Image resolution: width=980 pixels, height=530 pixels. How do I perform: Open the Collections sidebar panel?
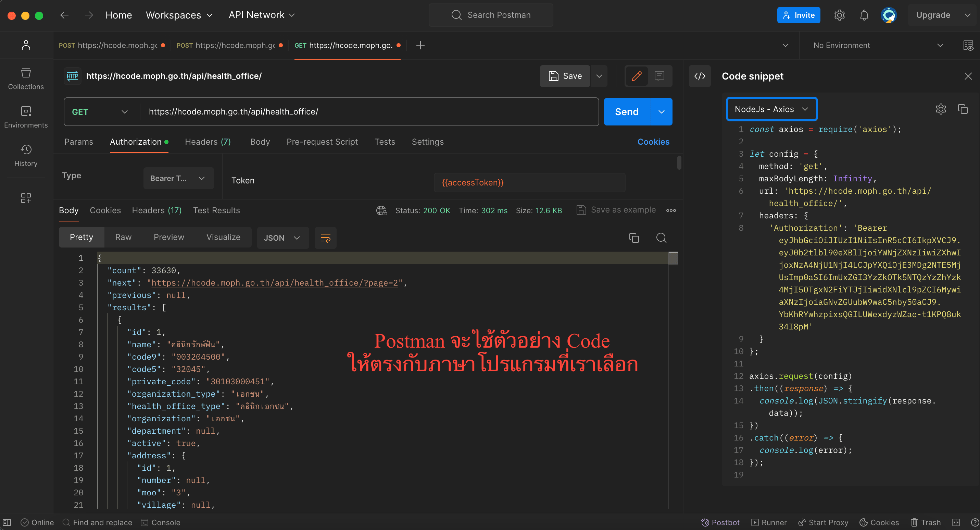coord(26,79)
